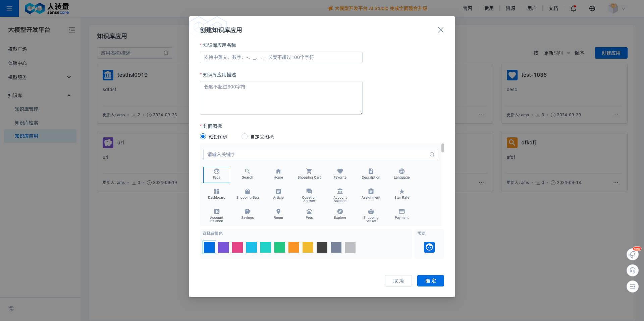Open the 知识库管理 sidebar page

pyautogui.click(x=26, y=109)
